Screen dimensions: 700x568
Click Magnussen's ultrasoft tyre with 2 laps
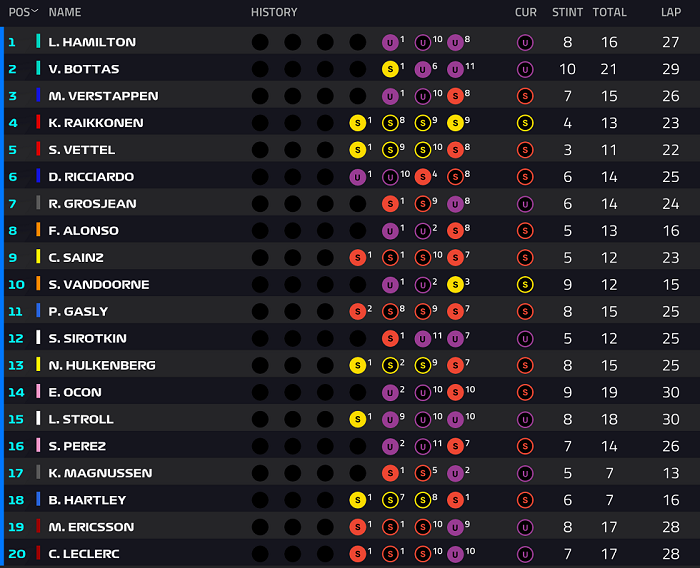(455, 473)
